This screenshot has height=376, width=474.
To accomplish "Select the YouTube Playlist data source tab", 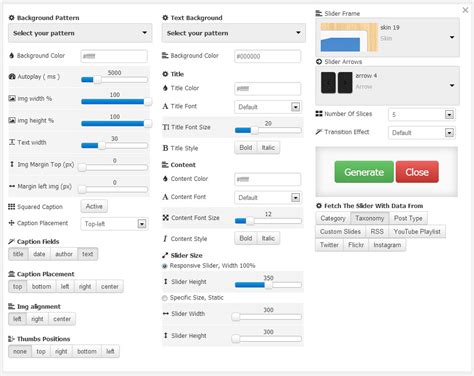I will pos(417,232).
